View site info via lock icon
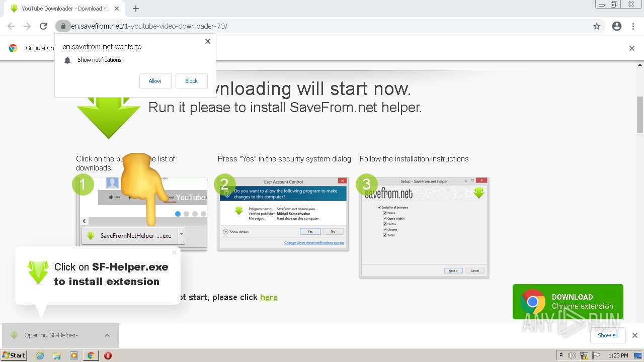The width and height of the screenshot is (644, 362). tap(63, 26)
